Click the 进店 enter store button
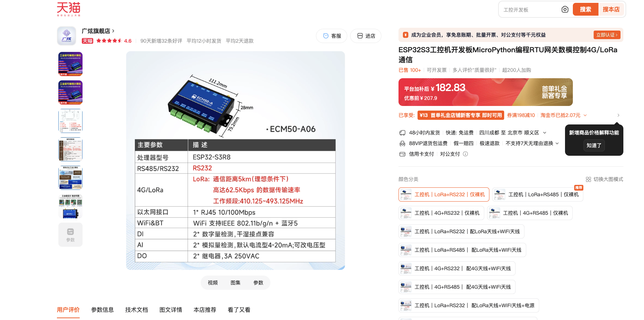 366,36
